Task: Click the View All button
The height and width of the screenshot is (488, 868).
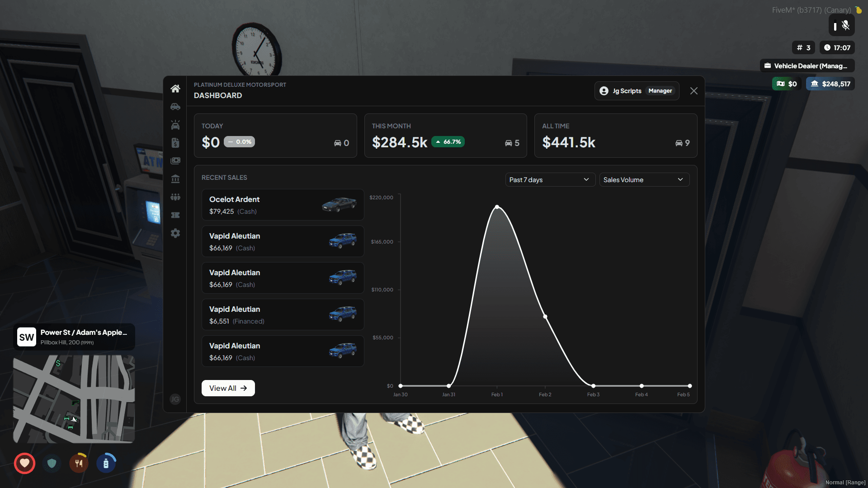Action: click(228, 388)
